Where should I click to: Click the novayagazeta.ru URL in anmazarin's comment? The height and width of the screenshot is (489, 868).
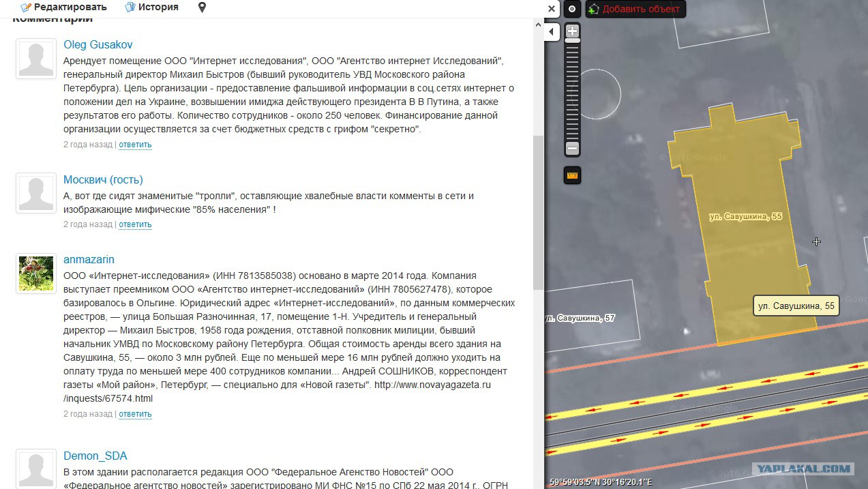tap(277, 391)
